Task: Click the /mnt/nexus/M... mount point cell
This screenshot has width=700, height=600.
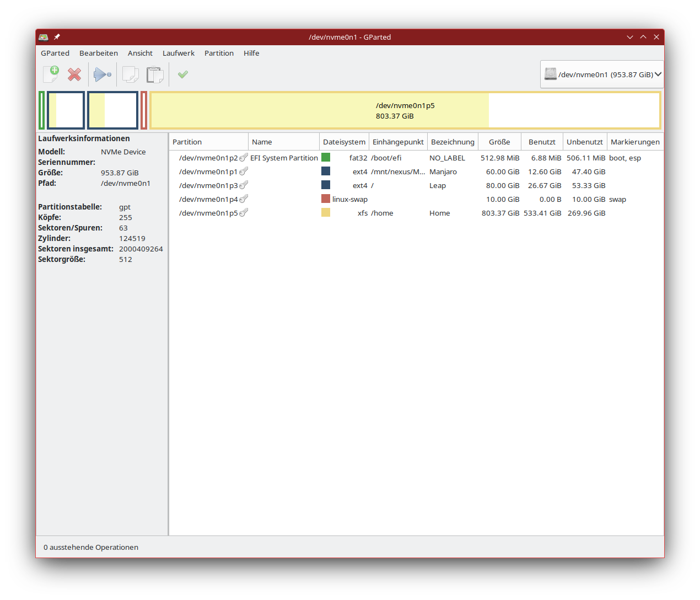Action: (398, 172)
